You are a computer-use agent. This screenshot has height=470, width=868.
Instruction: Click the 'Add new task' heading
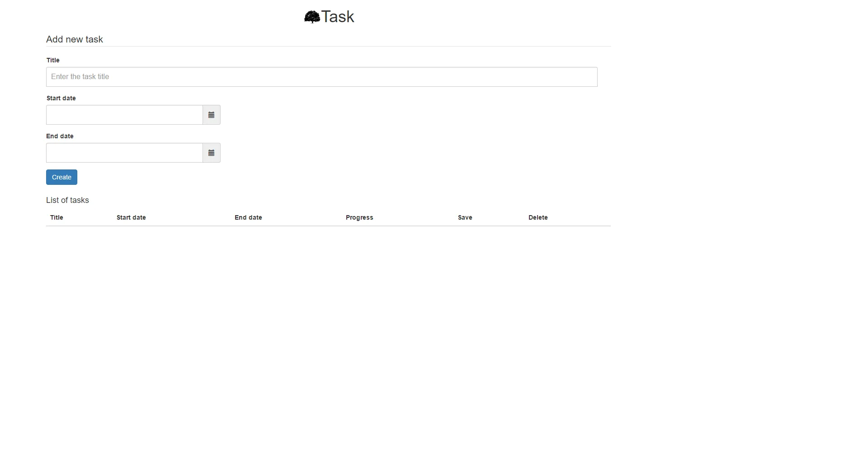point(75,39)
